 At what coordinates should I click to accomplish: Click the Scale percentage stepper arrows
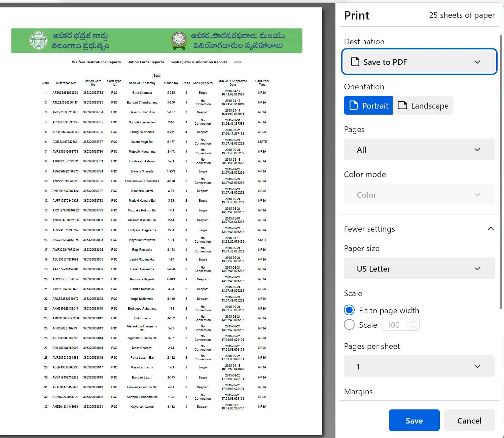tap(413, 324)
